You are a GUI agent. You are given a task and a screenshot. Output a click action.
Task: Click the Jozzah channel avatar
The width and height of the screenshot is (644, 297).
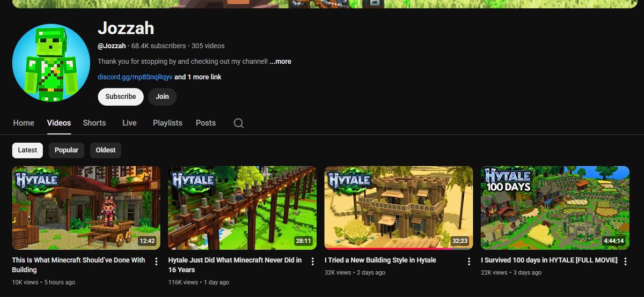[52, 62]
